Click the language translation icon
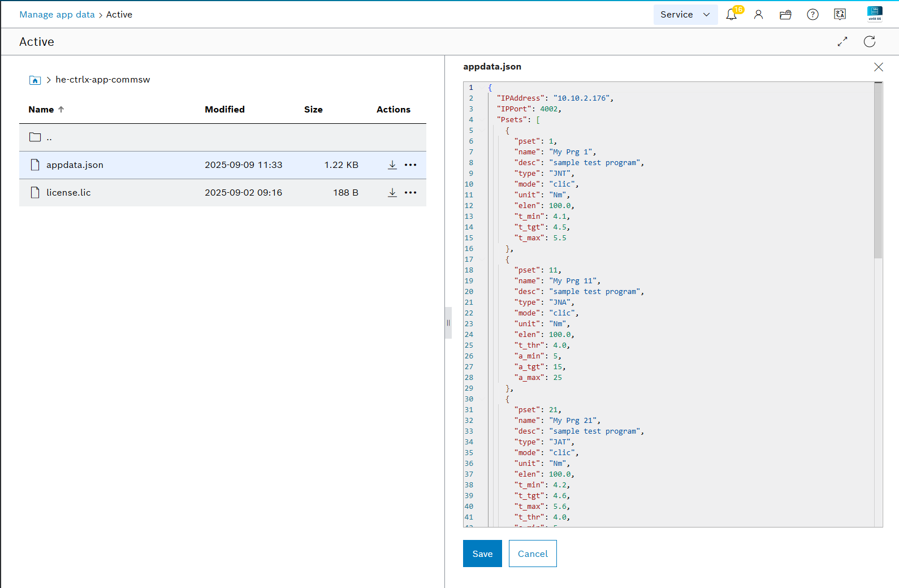The height and width of the screenshot is (588, 899). coord(840,15)
